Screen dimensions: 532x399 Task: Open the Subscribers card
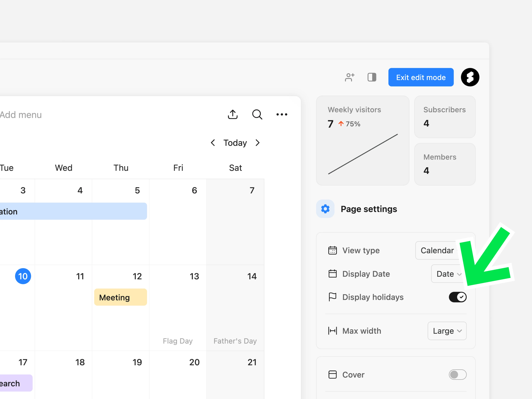tap(445, 117)
